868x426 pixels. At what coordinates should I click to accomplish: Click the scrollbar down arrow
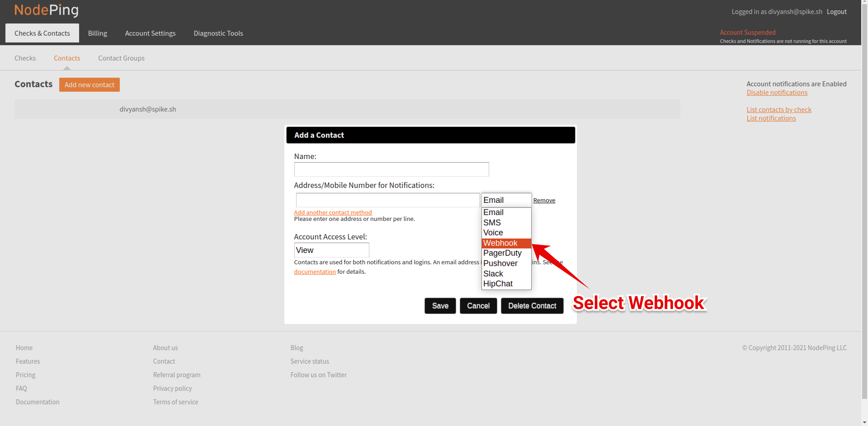point(865,422)
